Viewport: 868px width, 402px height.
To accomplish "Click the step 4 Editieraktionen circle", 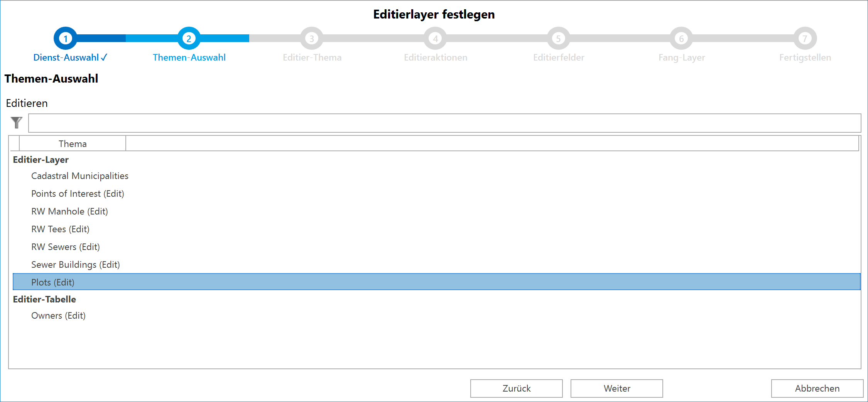I will tap(435, 38).
